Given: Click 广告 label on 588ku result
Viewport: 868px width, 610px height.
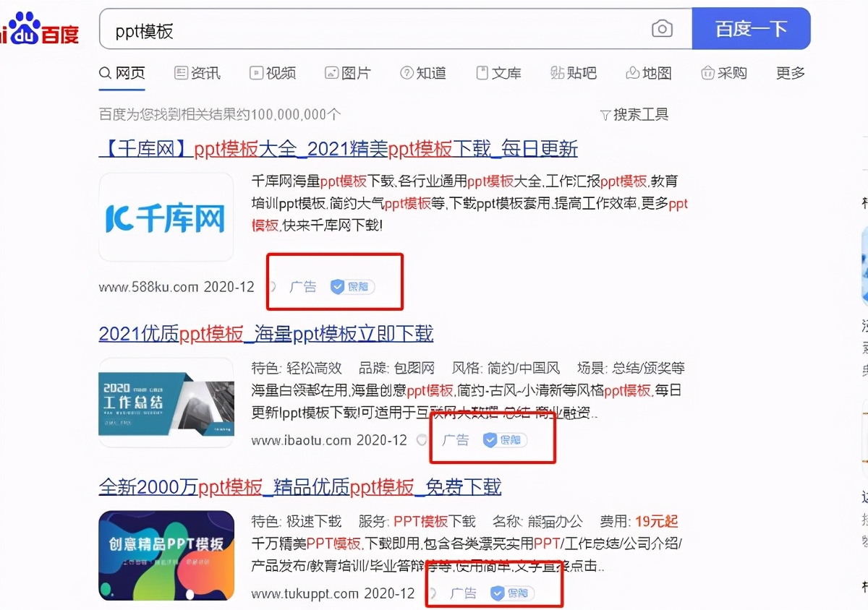Looking at the screenshot, I should pos(303,287).
